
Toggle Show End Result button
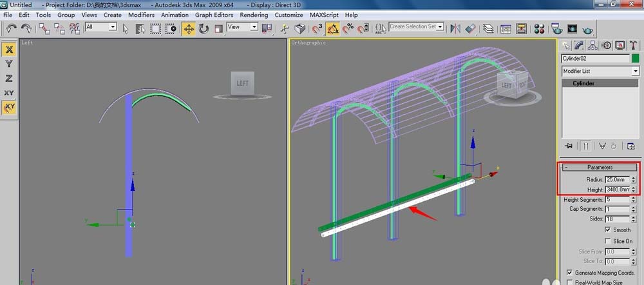tap(585, 146)
